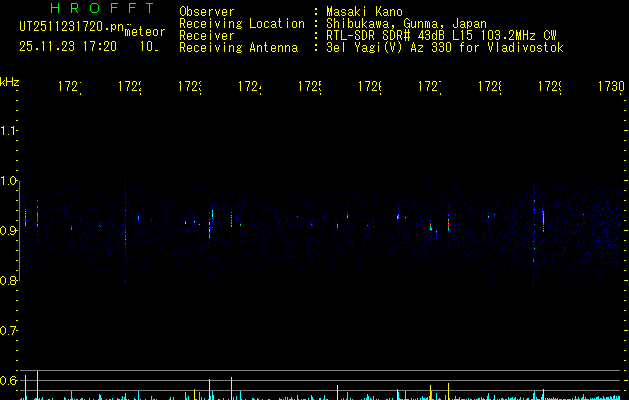Click the green HROFFT title
629x400 pixels.
103,8
